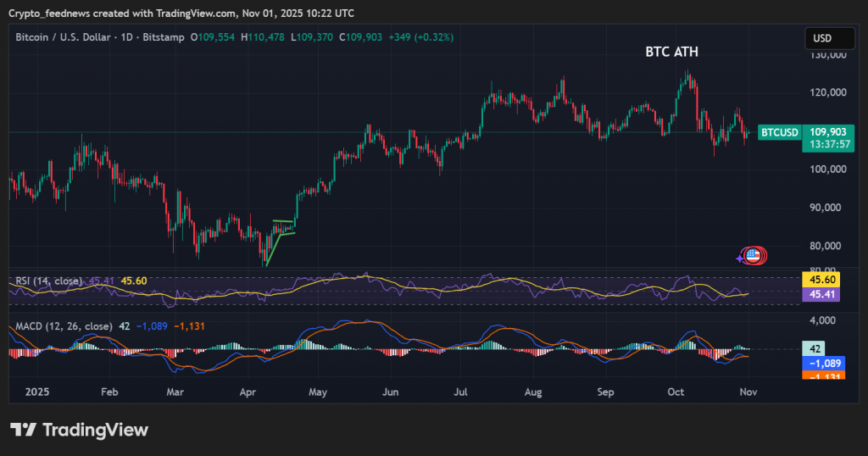Click the TradingView logo
Screen dimensions: 868x456
click(79, 430)
